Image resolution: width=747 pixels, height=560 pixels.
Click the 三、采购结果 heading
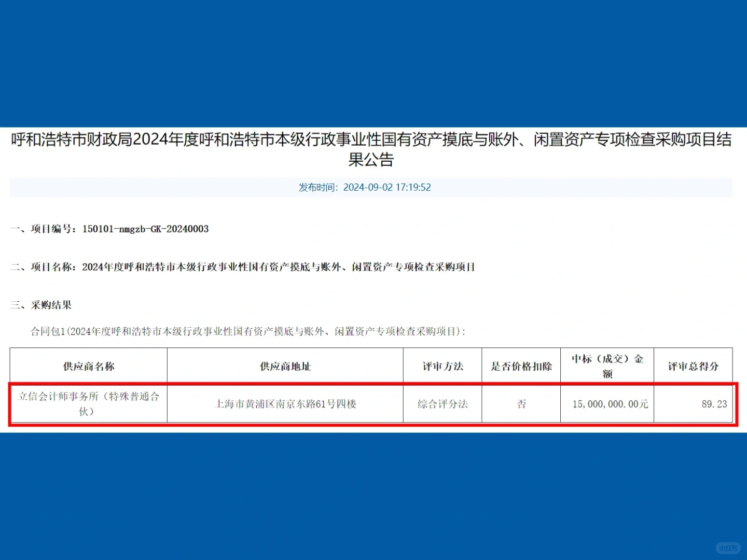(41, 305)
